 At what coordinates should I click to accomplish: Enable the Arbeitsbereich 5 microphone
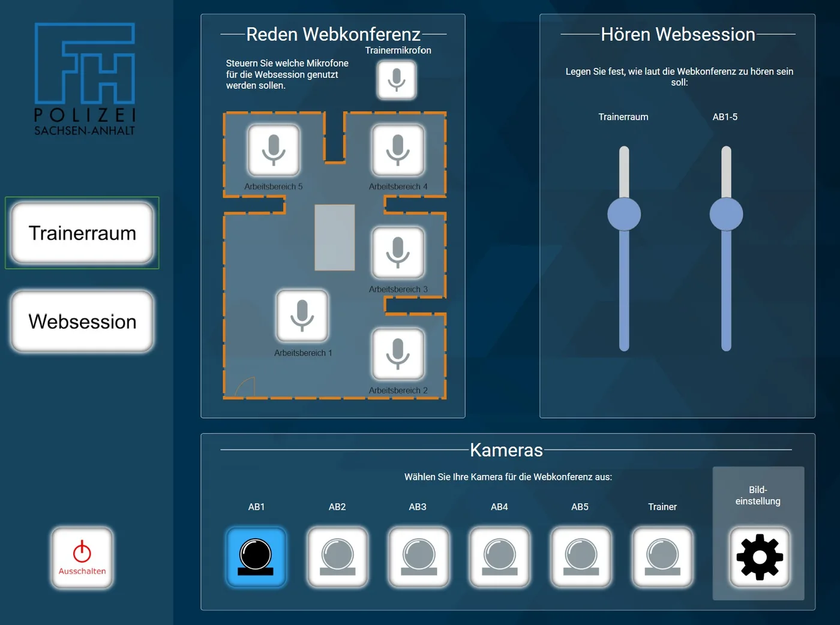pyautogui.click(x=274, y=150)
